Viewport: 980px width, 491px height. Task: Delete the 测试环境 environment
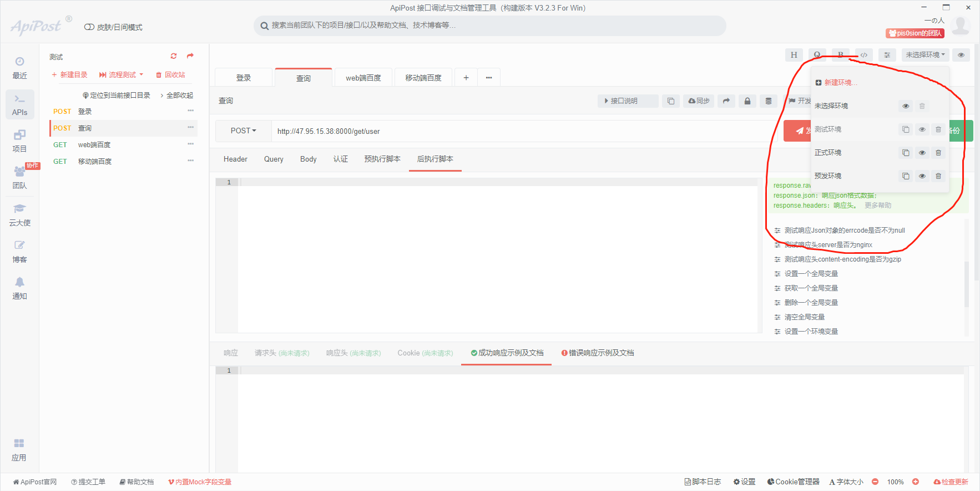(938, 129)
